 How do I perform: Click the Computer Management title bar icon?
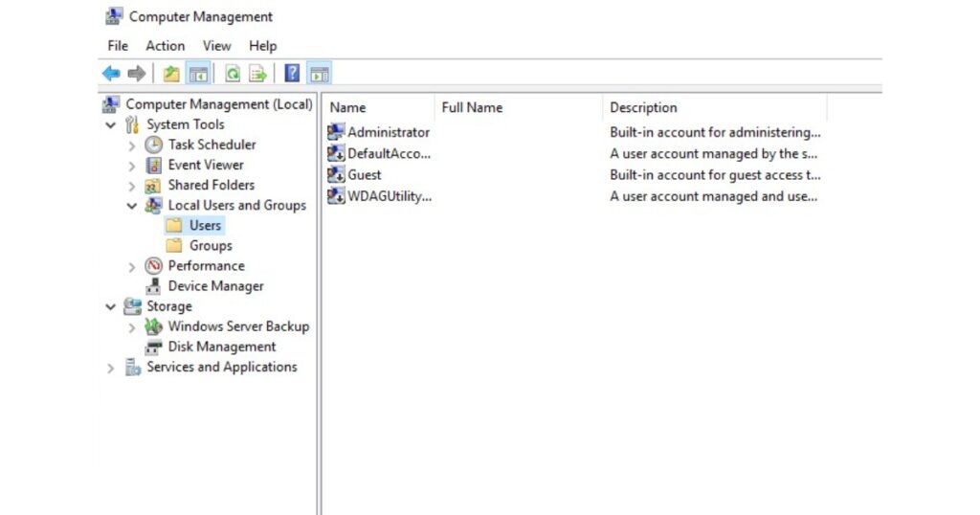[113, 16]
